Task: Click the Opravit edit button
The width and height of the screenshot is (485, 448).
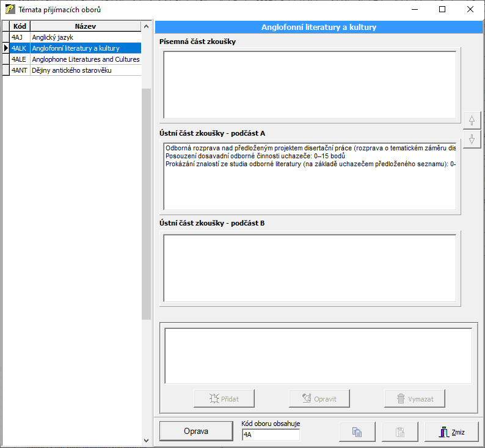Action: pyautogui.click(x=319, y=398)
